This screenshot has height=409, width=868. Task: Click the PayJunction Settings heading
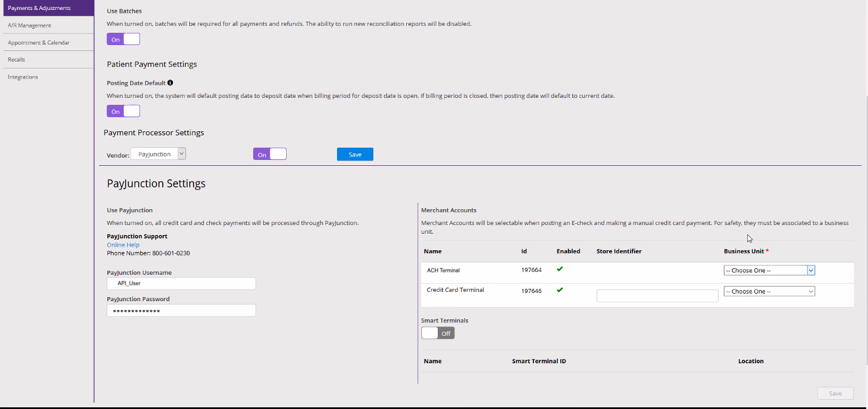[156, 183]
